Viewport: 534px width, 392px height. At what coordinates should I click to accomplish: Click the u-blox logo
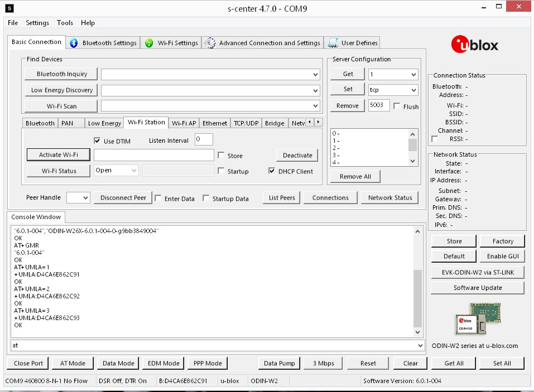[x=475, y=44]
